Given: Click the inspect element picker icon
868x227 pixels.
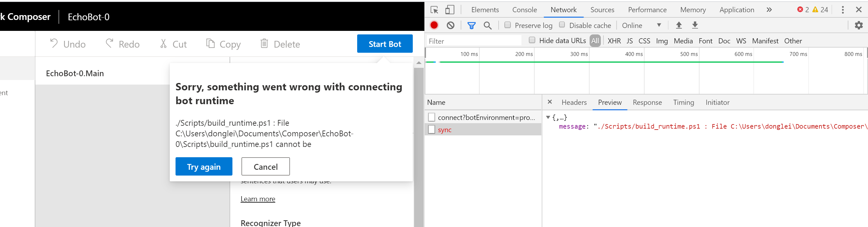Looking at the screenshot, I should (x=434, y=10).
